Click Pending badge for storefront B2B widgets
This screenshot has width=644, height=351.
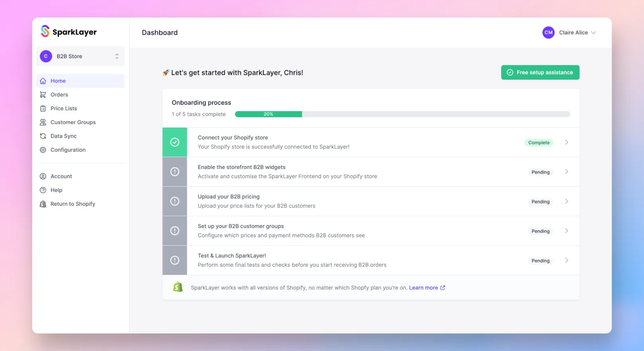tap(540, 172)
